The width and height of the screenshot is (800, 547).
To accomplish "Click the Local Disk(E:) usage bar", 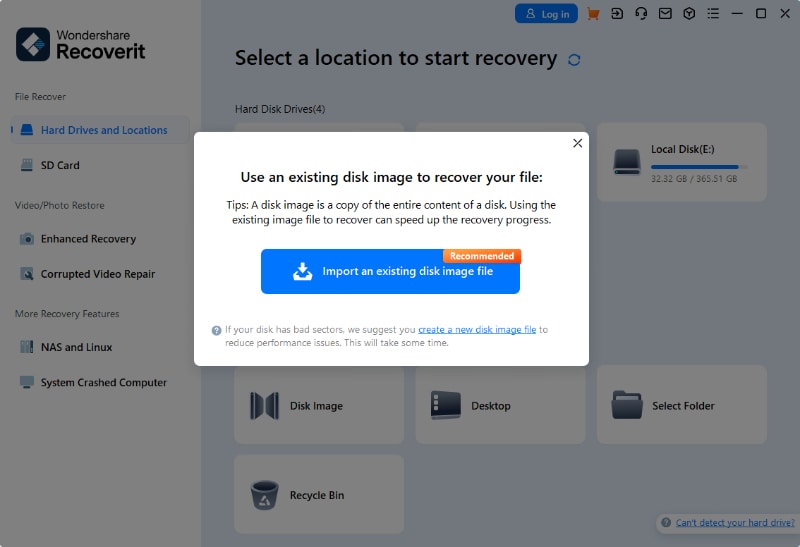I will (699, 167).
